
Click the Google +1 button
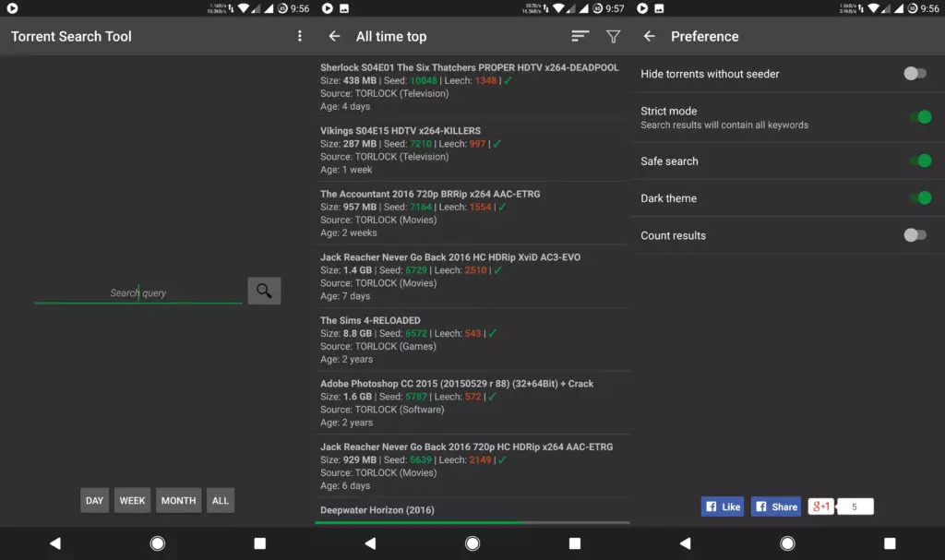click(820, 506)
